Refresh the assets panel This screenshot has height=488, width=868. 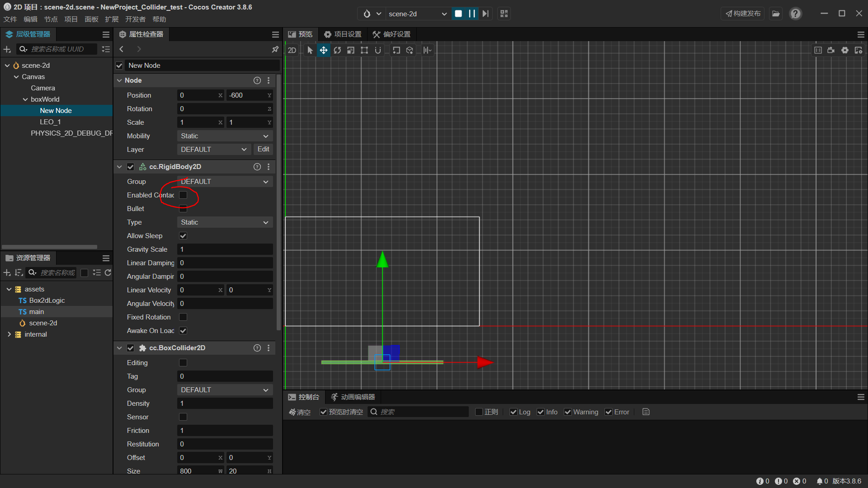coord(108,272)
